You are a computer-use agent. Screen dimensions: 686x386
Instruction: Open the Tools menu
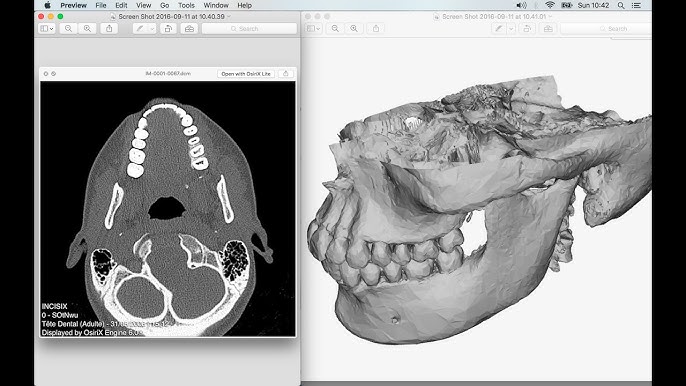tap(186, 5)
